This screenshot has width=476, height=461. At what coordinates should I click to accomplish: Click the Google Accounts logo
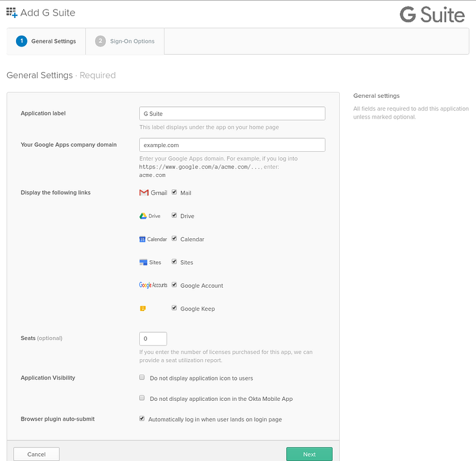(x=153, y=285)
